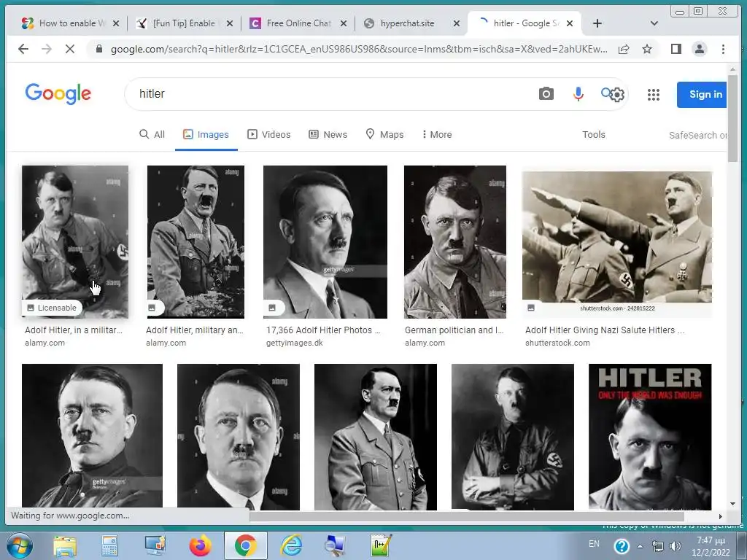Open the Chrome three-dot menu

coord(723,49)
